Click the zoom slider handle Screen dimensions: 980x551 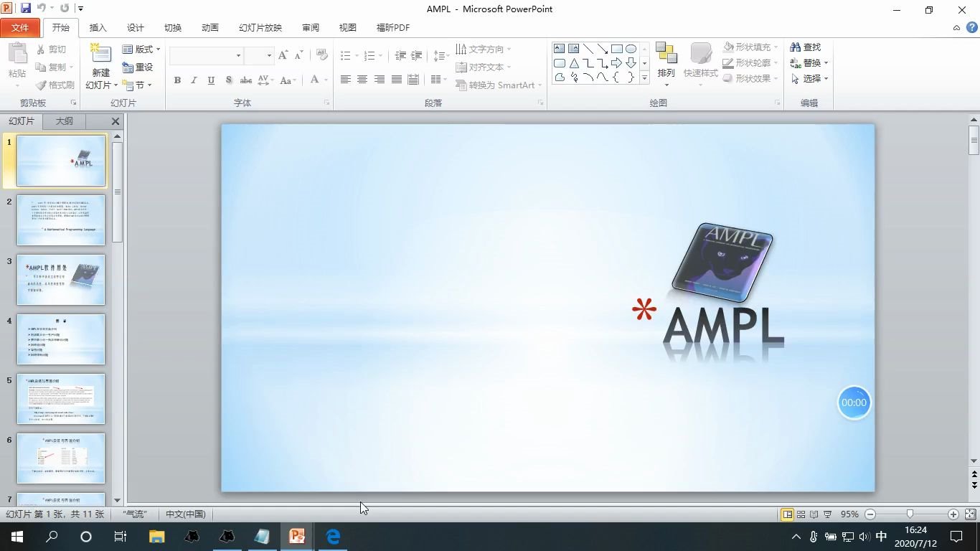point(910,514)
